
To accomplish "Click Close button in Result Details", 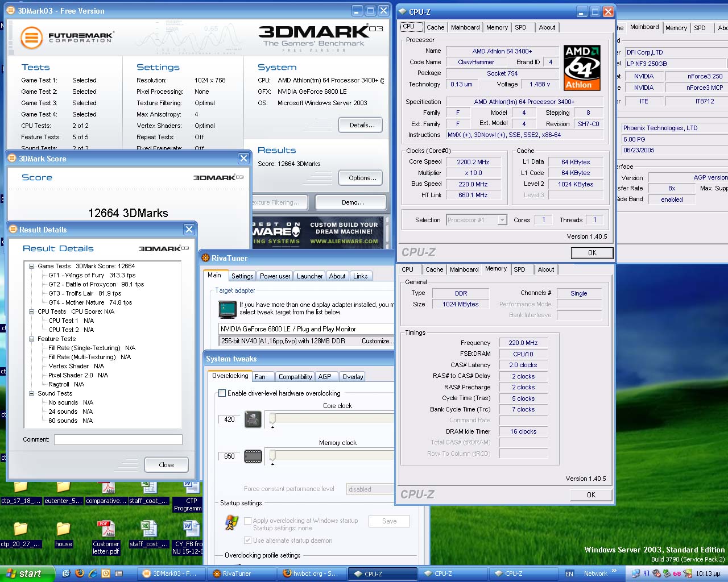I will click(x=166, y=465).
